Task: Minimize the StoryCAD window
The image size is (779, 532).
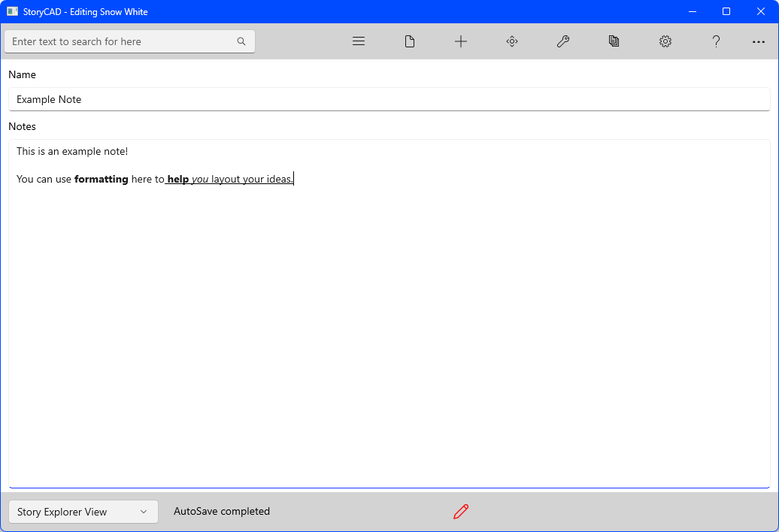Action: 692,11
